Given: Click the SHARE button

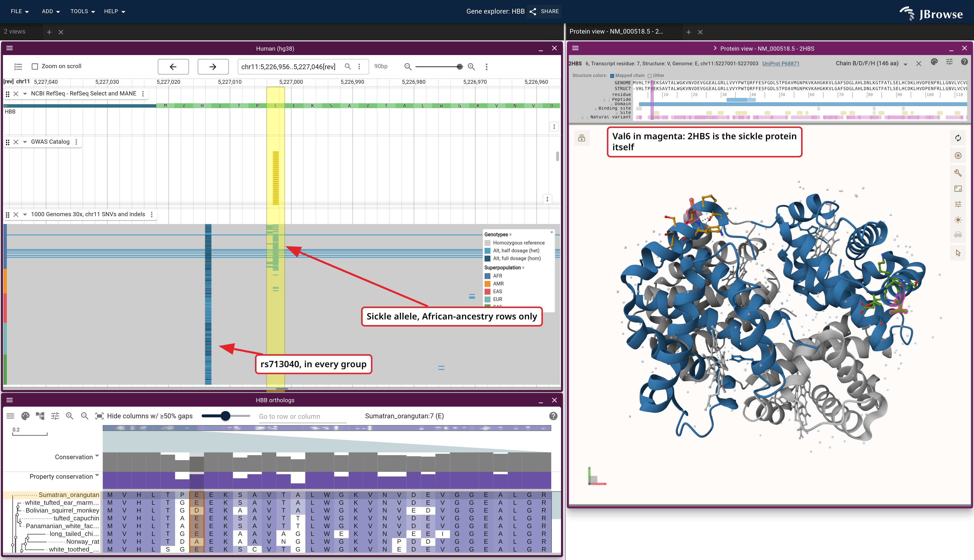Looking at the screenshot, I should point(544,11).
